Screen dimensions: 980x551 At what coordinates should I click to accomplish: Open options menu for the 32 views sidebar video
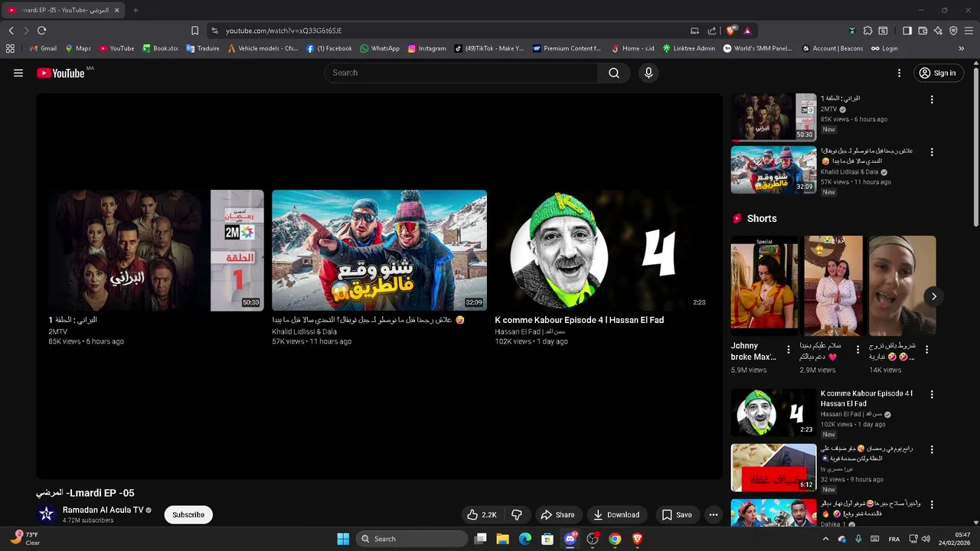tap(932, 450)
